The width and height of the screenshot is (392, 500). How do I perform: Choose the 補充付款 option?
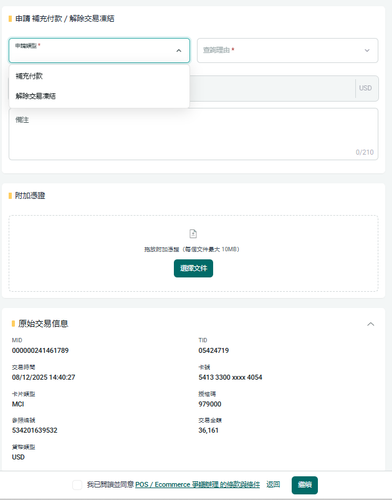[99, 76]
